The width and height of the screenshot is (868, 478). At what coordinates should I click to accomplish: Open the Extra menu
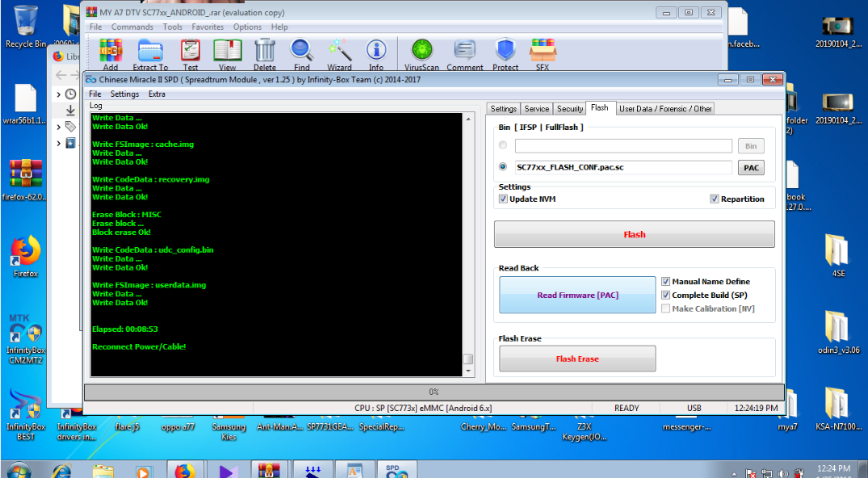coord(157,94)
